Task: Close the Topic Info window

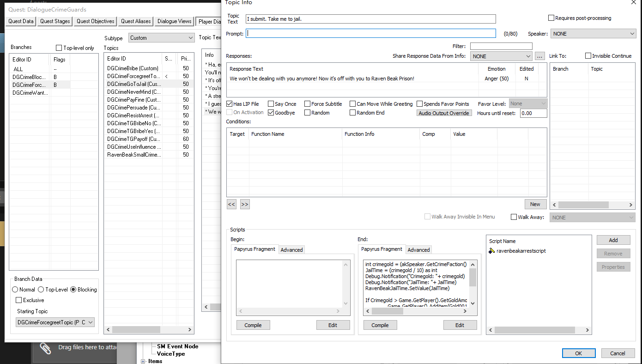Action: [633, 2]
